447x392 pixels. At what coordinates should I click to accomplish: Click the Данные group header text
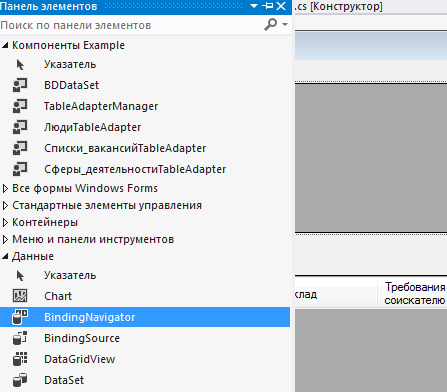coord(33,256)
